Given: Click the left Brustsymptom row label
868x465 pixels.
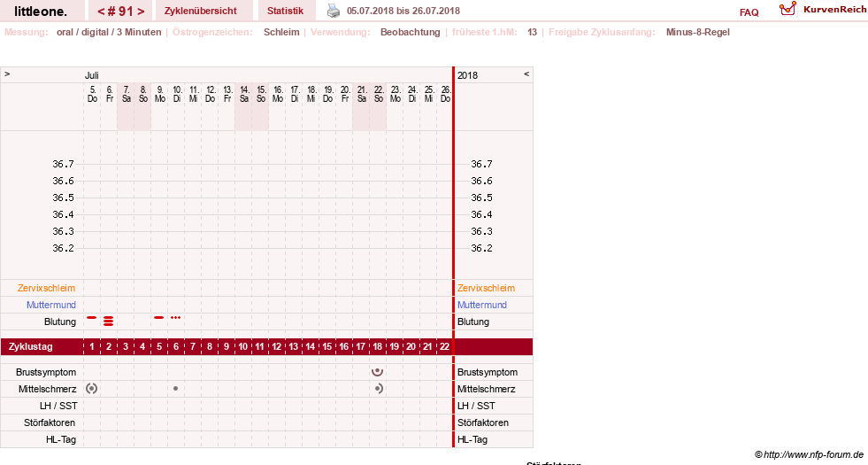Looking at the screenshot, I should click(x=46, y=373).
